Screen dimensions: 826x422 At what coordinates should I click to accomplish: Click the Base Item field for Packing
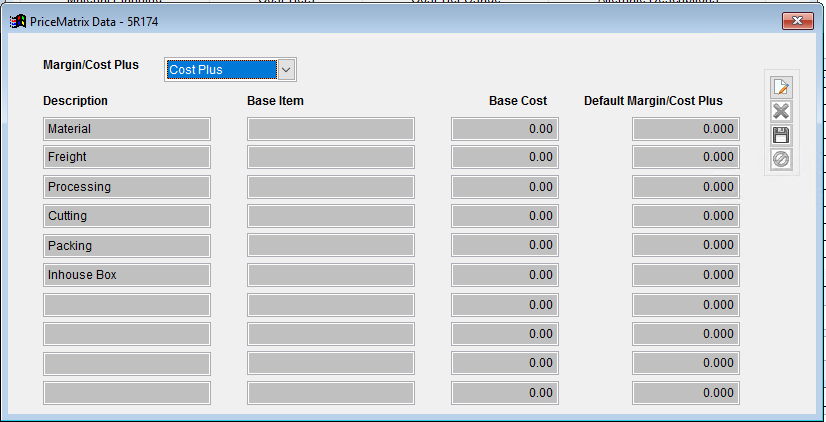pyautogui.click(x=331, y=245)
